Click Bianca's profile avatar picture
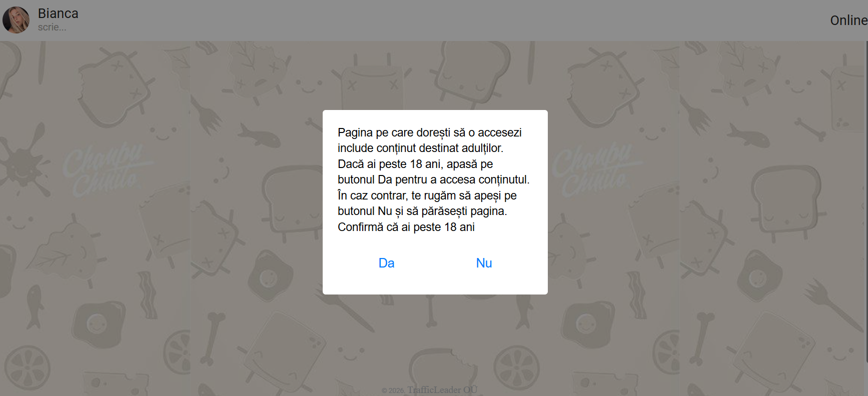 [x=16, y=20]
